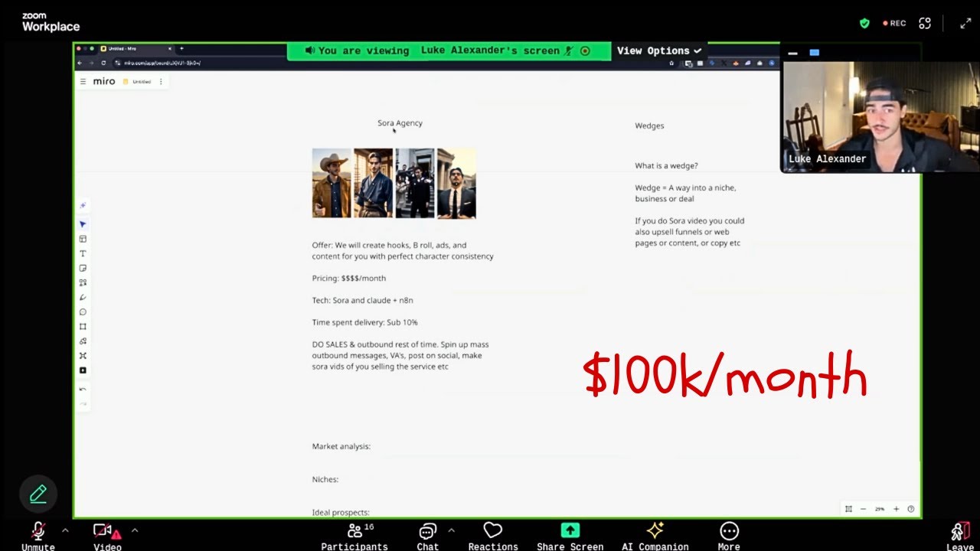Open Reactions menu
The image size is (980, 551).
click(x=493, y=536)
